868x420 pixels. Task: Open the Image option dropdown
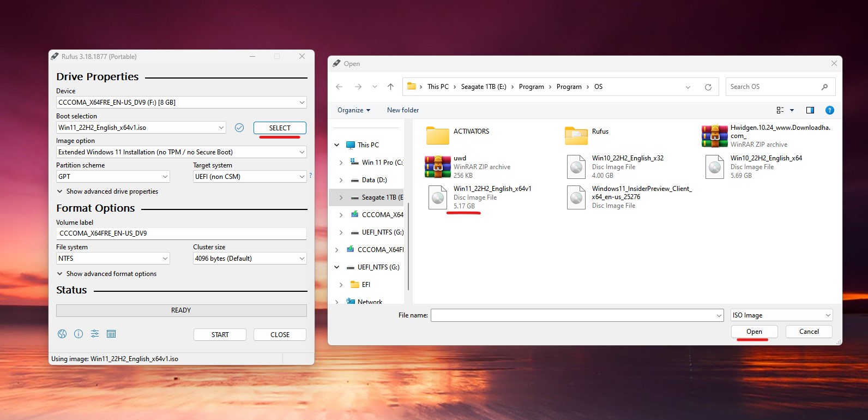tap(182, 152)
